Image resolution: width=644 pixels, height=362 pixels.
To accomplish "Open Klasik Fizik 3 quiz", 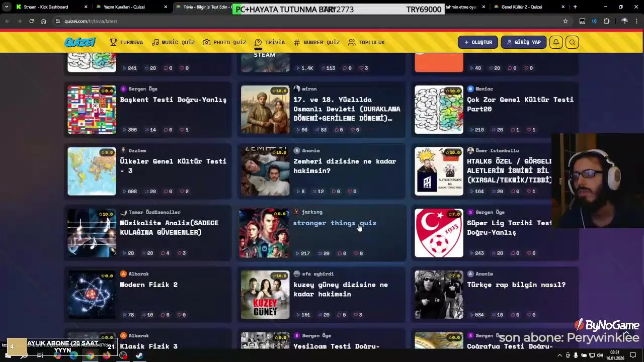I will (x=148, y=346).
